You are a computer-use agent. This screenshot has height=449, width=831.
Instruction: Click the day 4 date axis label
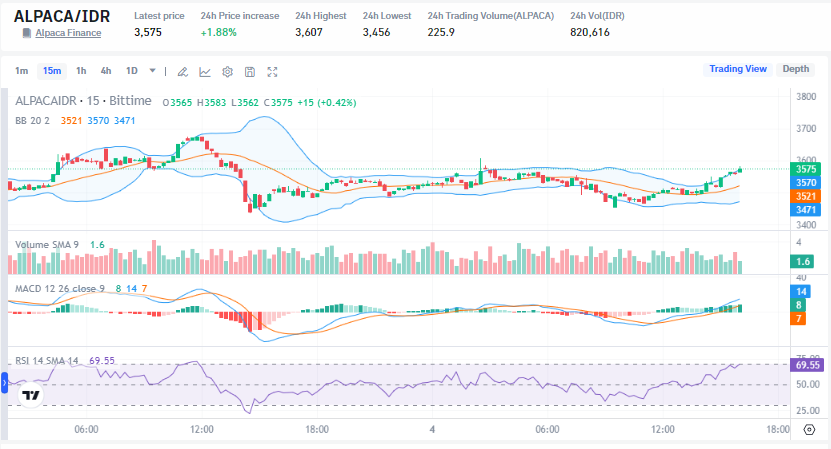point(432,429)
